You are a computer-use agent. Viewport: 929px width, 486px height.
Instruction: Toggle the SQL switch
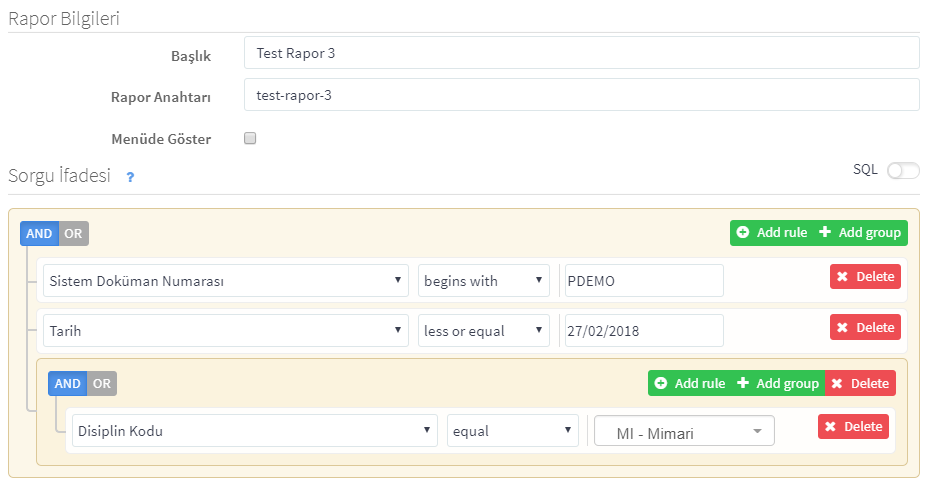tap(903, 171)
